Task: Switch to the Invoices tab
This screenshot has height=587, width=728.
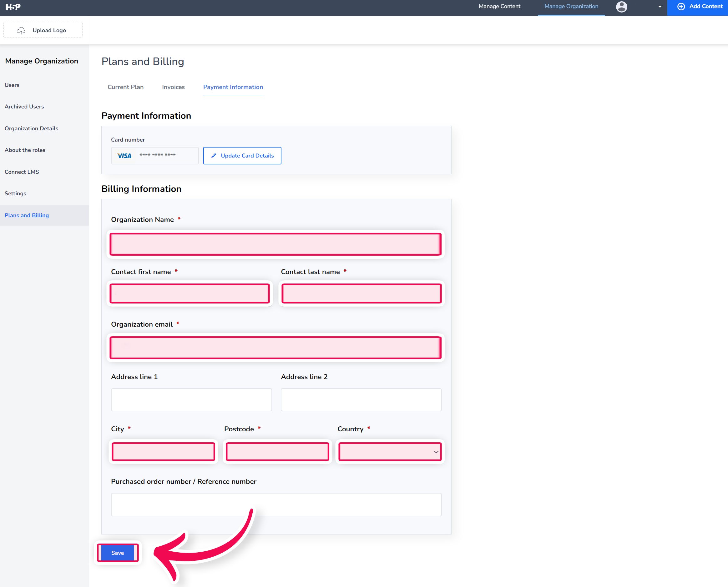Action: point(173,87)
